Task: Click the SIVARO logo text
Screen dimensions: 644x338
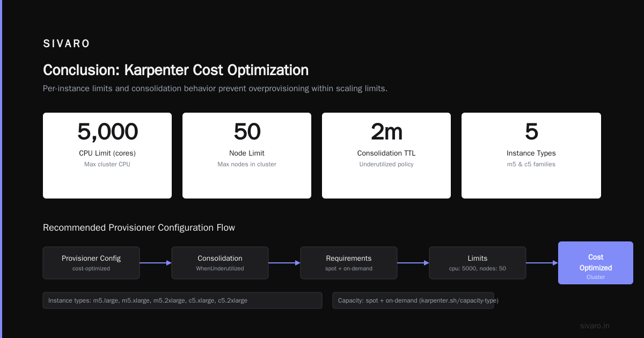Action: click(x=67, y=44)
